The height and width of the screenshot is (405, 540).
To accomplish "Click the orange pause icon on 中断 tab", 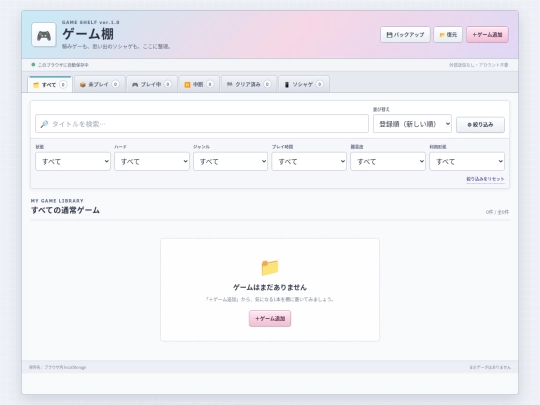I will click(187, 84).
